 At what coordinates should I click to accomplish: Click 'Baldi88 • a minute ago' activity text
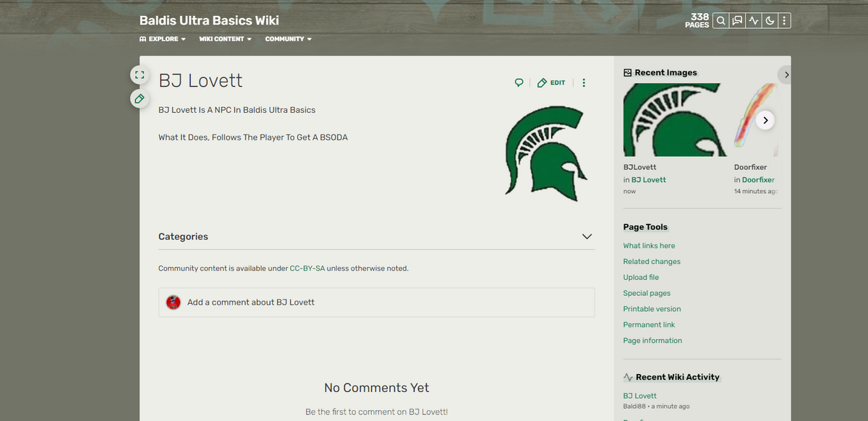tap(656, 407)
